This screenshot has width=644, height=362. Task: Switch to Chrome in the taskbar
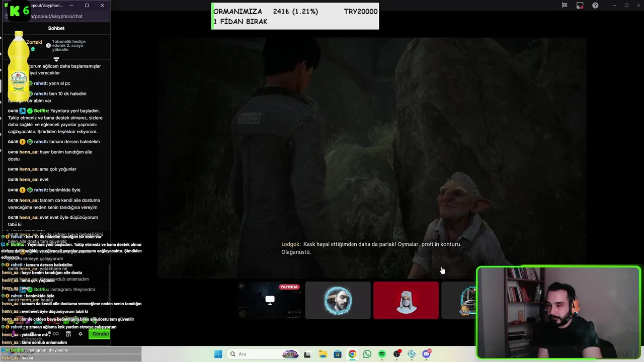tap(352, 354)
